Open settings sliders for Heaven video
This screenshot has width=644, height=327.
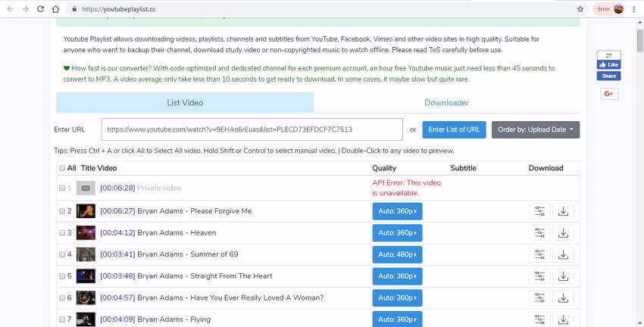539,233
